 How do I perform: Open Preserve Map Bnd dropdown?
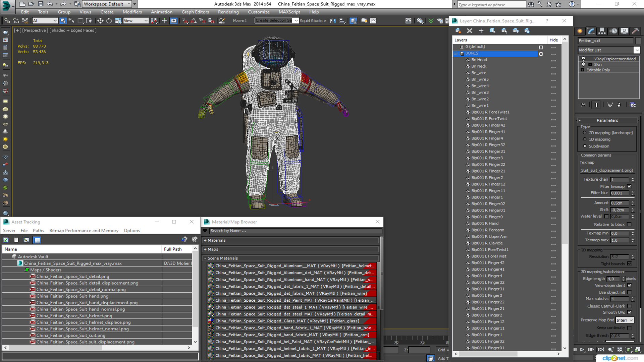[x=625, y=320]
